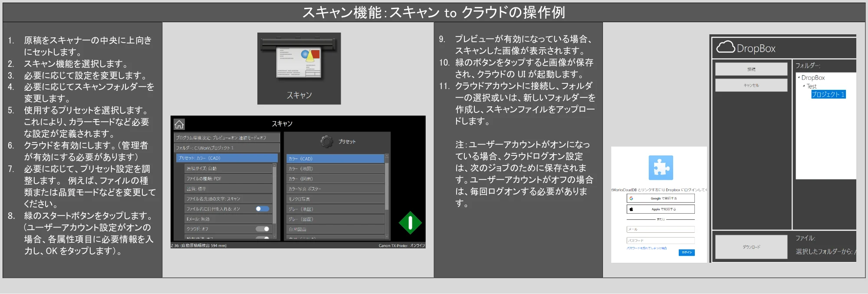The width and height of the screenshot is (868, 294).
Task: Collapse the Test folder tree node
Action: coord(804,86)
